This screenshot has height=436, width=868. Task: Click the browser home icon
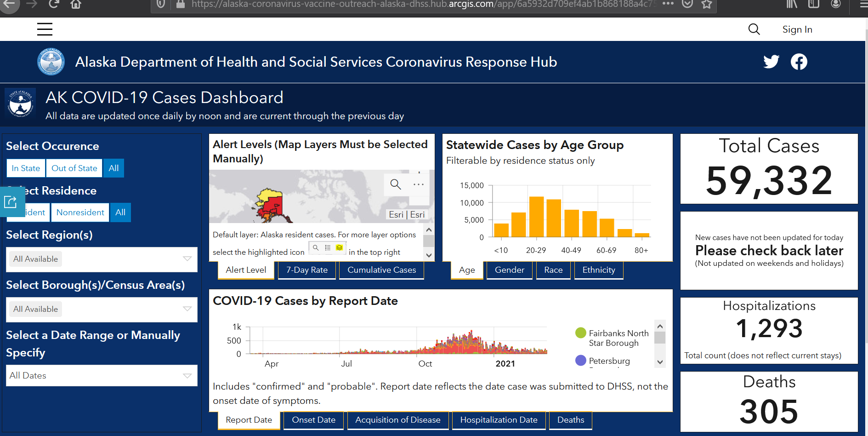click(x=76, y=5)
